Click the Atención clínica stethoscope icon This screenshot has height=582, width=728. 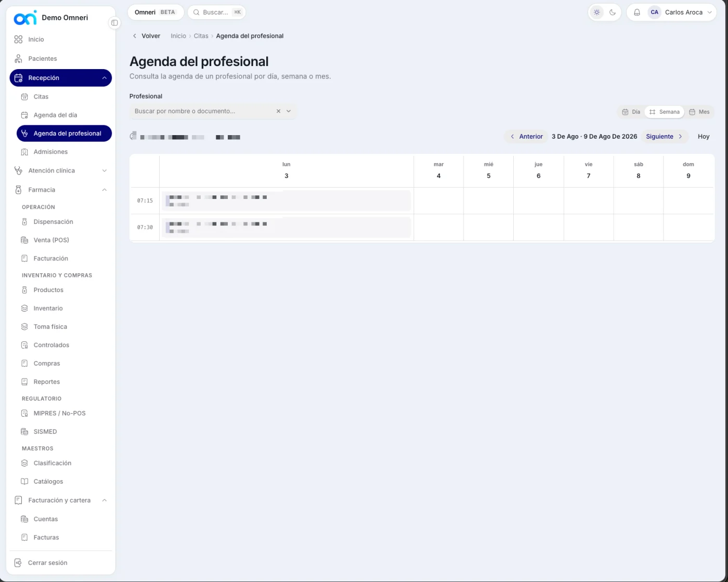click(18, 170)
